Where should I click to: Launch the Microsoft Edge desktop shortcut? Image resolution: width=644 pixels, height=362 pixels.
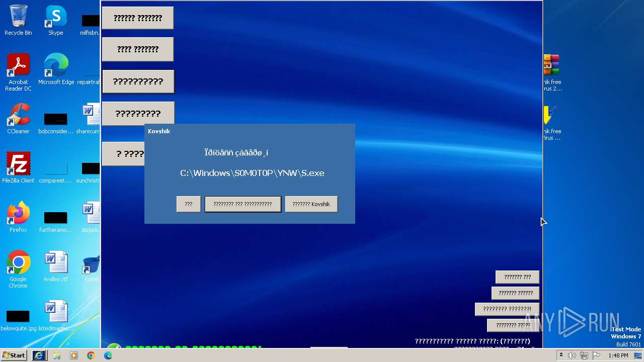point(56,69)
